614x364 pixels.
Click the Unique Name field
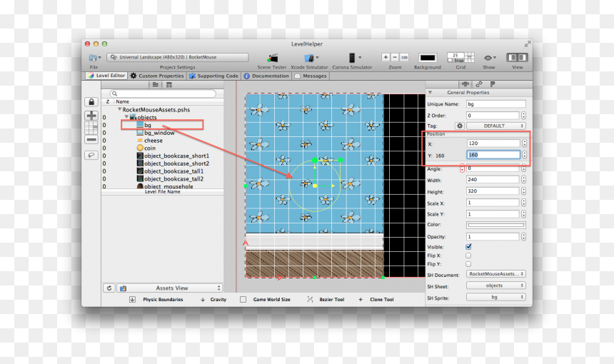click(495, 104)
